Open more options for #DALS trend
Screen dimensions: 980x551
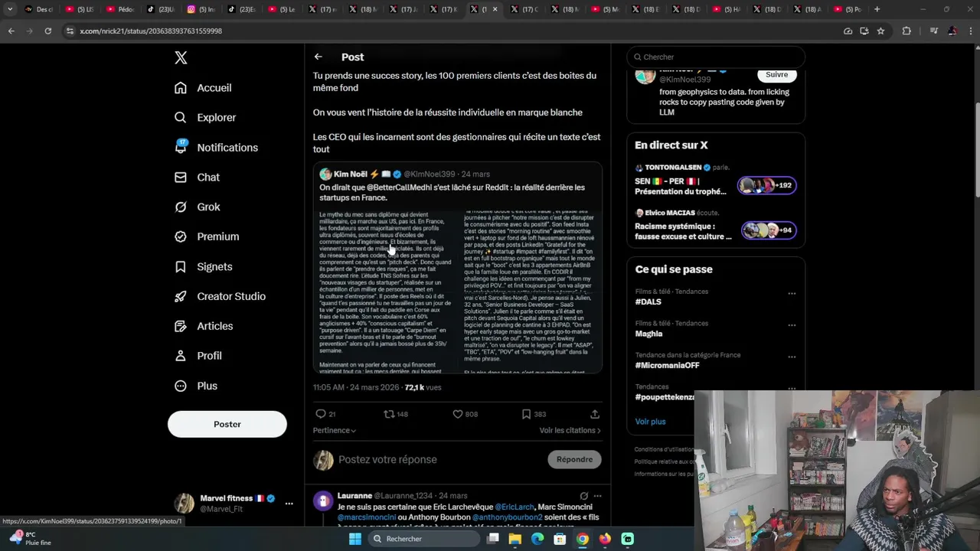pyautogui.click(x=792, y=293)
